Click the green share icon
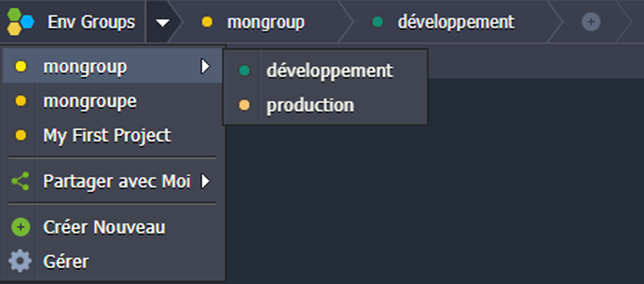Image resolution: width=644 pixels, height=284 pixels. pyautogui.click(x=21, y=181)
